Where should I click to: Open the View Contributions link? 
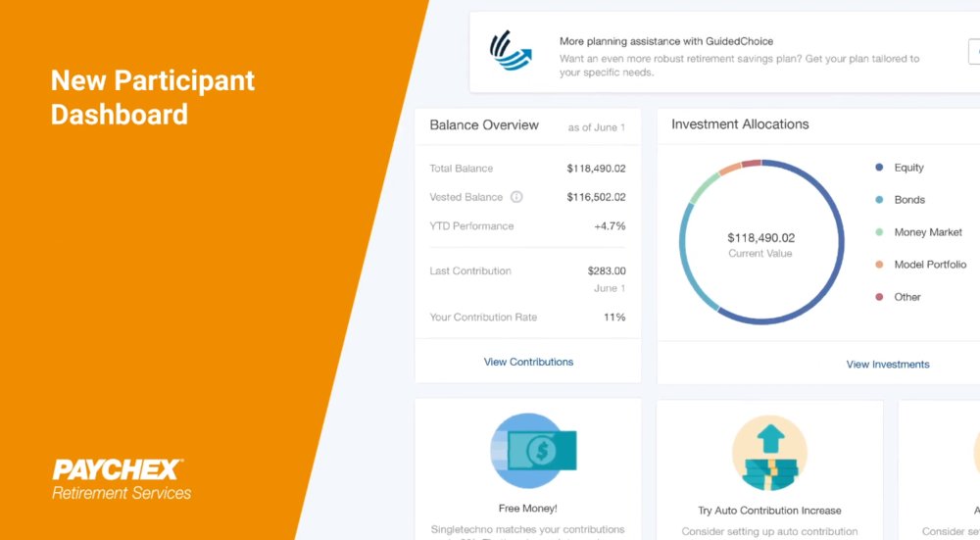pos(528,362)
